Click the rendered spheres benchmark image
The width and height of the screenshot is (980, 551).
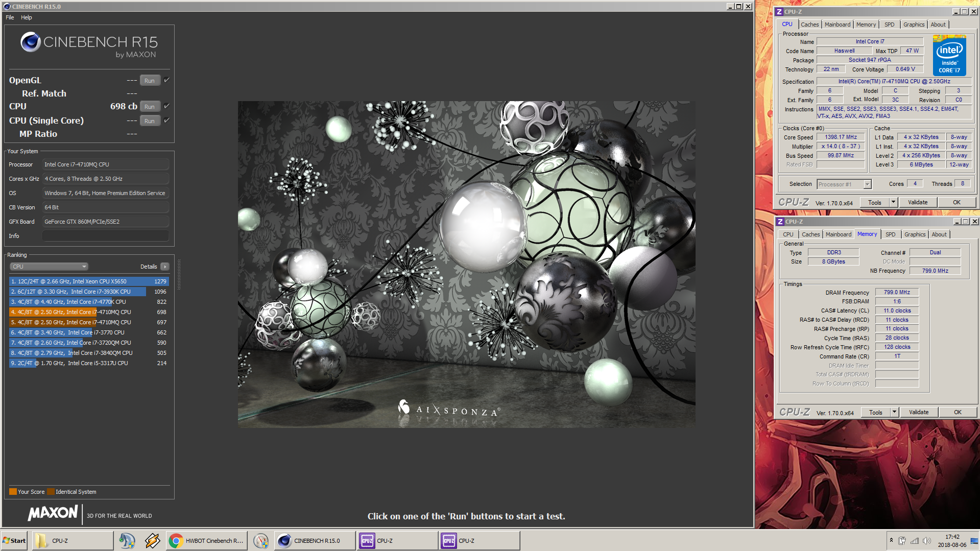click(466, 264)
